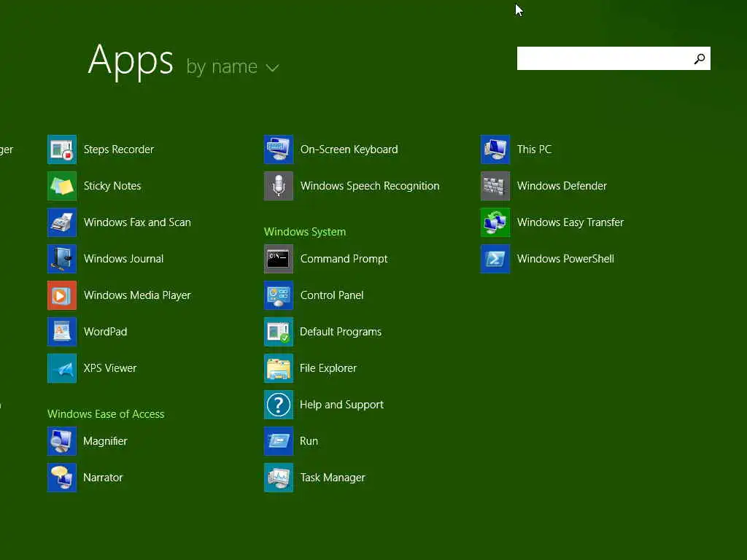The width and height of the screenshot is (747, 560).
Task: Launch the Windows PowerShell icon
Action: (495, 259)
